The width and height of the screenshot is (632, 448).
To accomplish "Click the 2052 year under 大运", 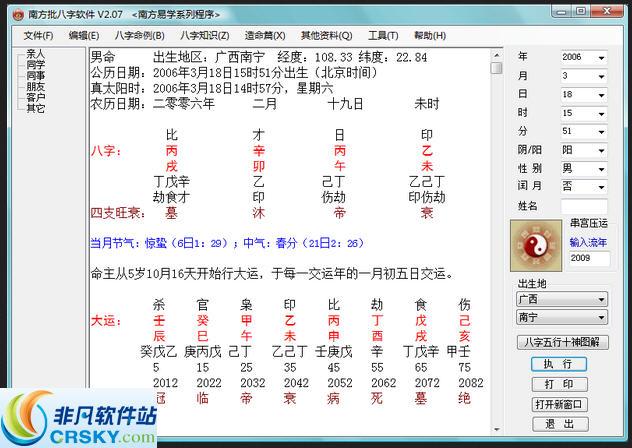I will pos(340,383).
